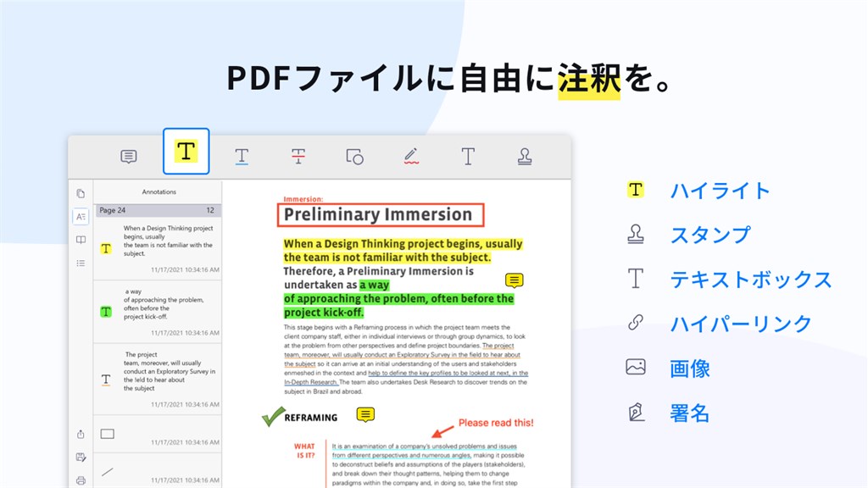Click the ハイライト label
This screenshot has height=488, width=868.
tap(720, 191)
